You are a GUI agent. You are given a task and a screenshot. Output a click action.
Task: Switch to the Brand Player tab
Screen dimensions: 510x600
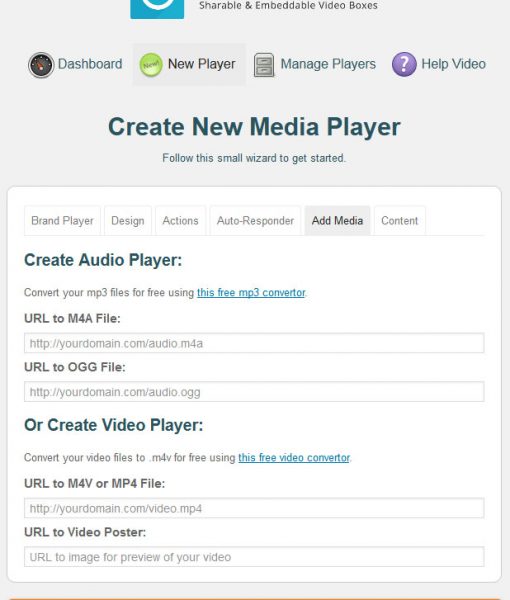click(x=62, y=221)
